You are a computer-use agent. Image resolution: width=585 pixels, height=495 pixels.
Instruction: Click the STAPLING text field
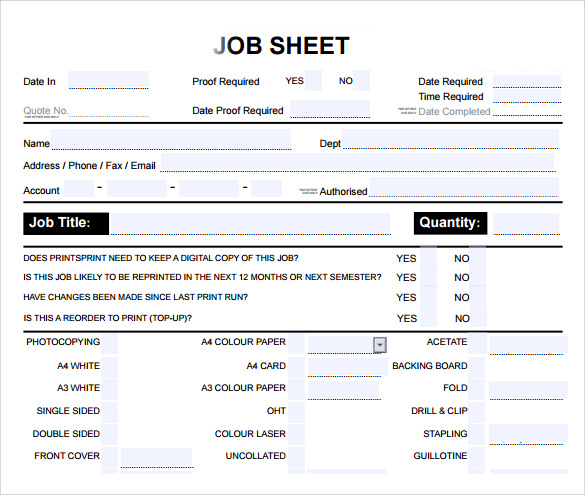click(529, 434)
